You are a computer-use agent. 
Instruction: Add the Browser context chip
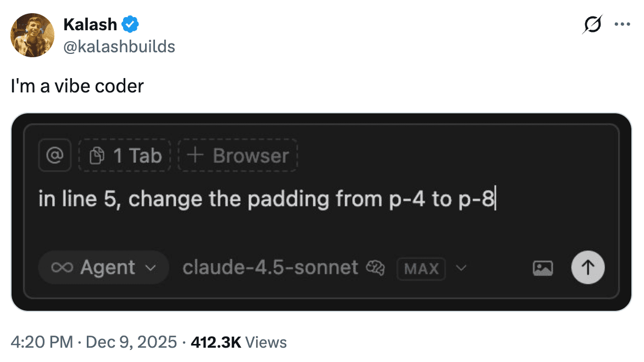(x=237, y=156)
